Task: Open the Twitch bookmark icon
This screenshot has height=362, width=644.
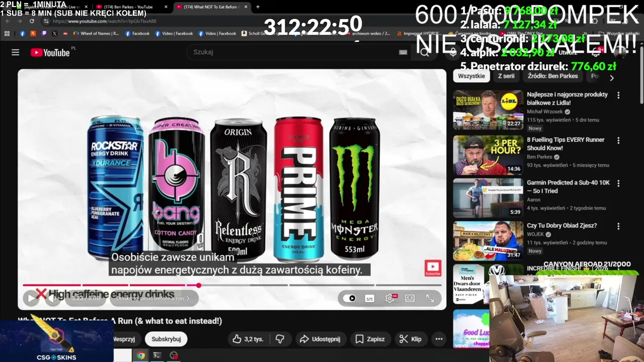Action: pos(44,34)
